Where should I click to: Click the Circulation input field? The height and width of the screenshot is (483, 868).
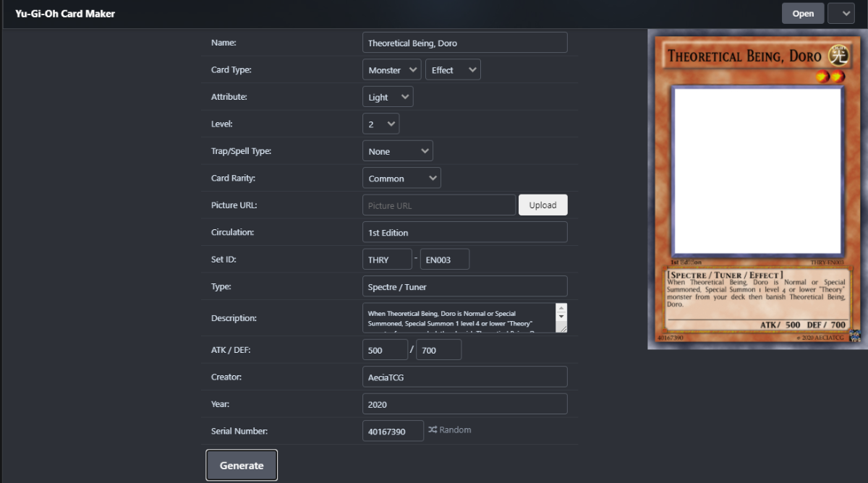coord(464,232)
